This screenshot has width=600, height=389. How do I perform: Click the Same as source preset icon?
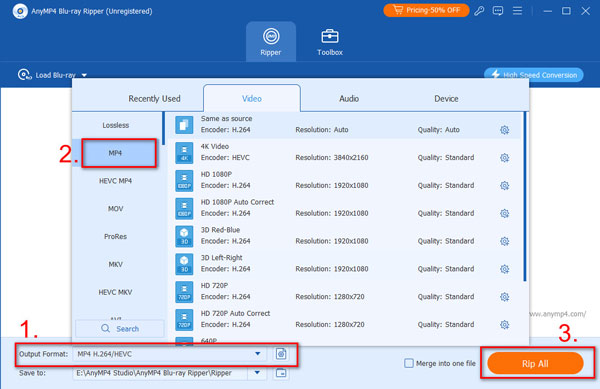[x=184, y=125]
